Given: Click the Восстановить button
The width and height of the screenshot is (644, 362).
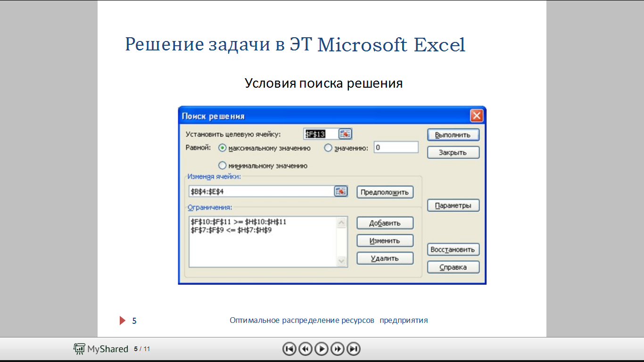Looking at the screenshot, I should click(x=453, y=249).
